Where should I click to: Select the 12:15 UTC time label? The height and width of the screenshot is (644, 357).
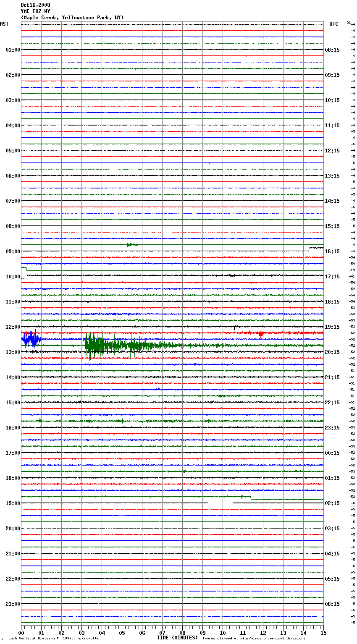click(x=332, y=151)
